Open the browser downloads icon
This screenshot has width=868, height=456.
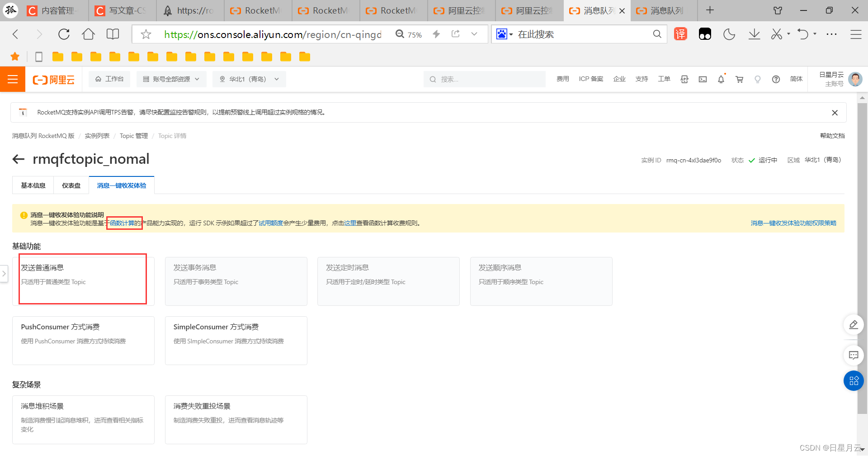(x=754, y=34)
